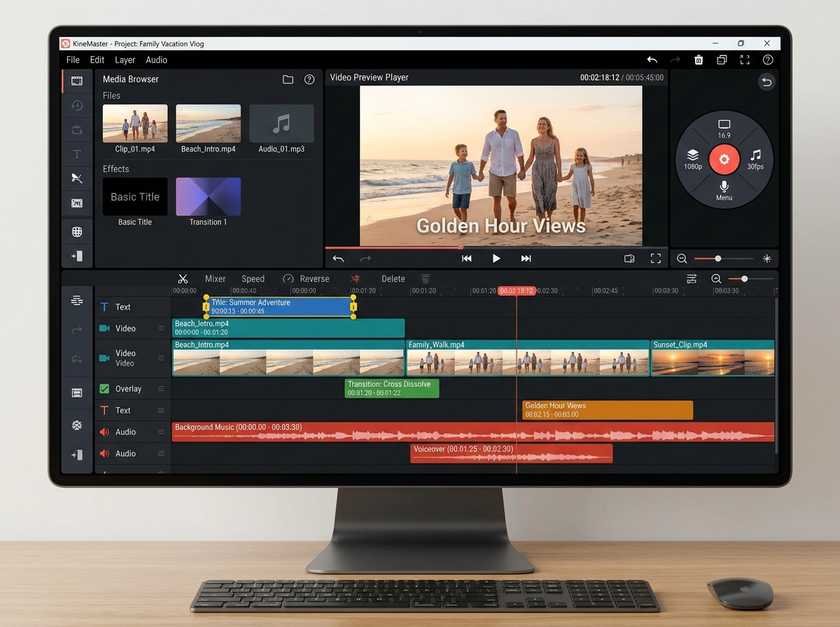
Task: Toggle the preview fullscreen icon
Action: [656, 258]
